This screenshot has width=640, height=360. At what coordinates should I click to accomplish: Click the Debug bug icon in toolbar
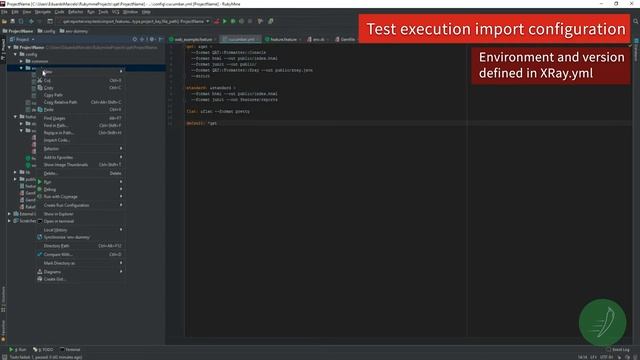tap(233, 21)
